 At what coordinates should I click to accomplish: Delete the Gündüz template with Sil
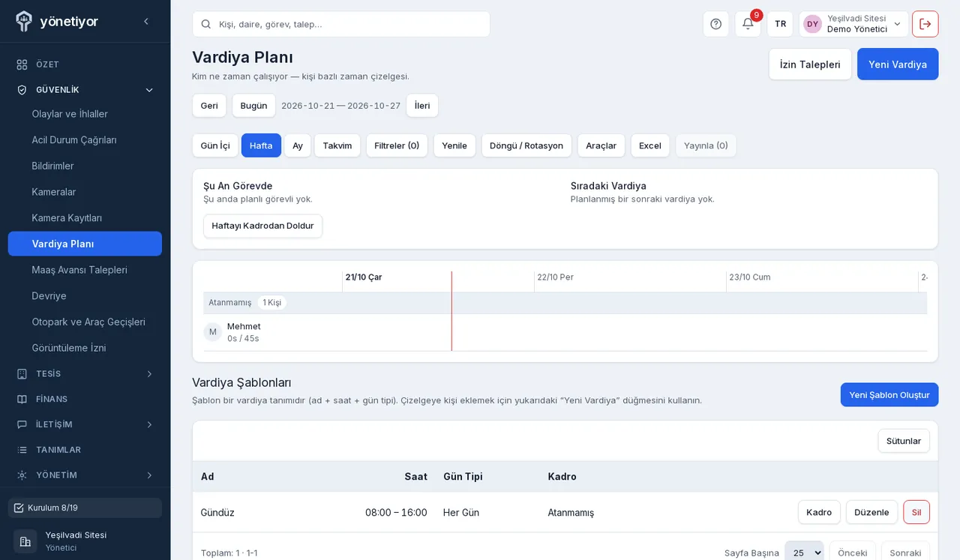(x=916, y=512)
